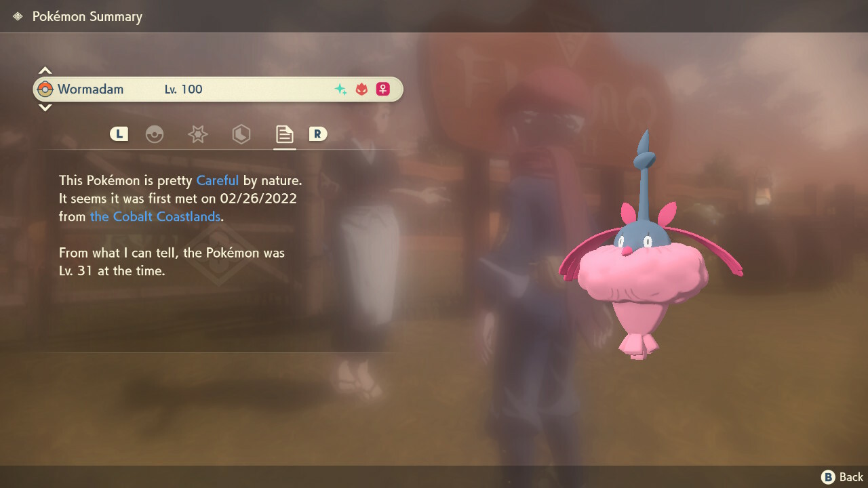The width and height of the screenshot is (868, 488).
Task: Select next Pokémon with the down chevron
Action: click(45, 107)
